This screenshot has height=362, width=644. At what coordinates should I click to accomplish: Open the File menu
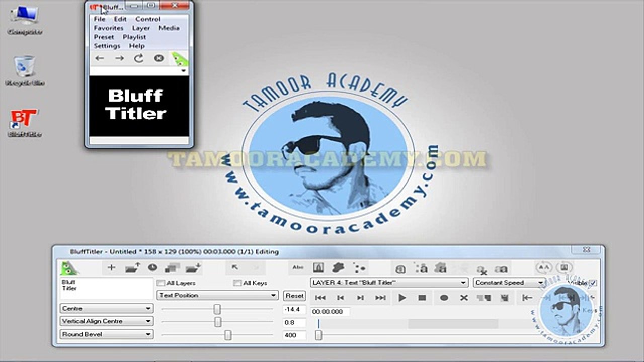pyautogui.click(x=100, y=19)
